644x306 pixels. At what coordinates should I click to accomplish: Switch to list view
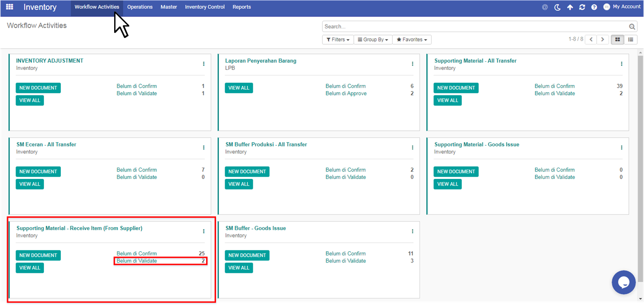point(630,40)
